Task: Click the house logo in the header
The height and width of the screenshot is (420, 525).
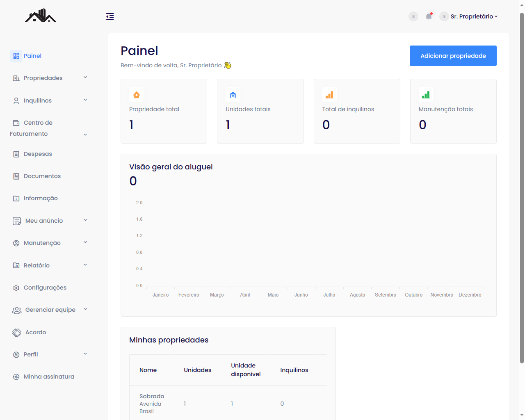Action: pos(40,16)
